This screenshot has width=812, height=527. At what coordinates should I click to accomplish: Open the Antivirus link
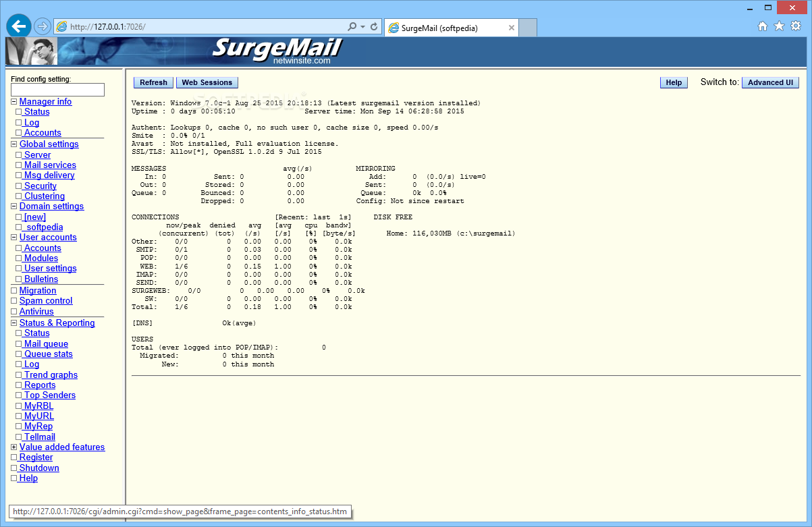coord(36,312)
